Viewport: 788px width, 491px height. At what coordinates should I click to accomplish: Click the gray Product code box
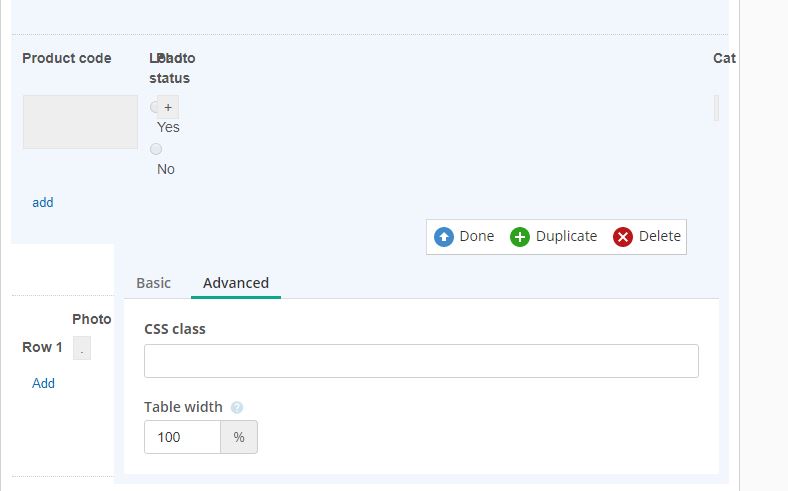point(80,122)
